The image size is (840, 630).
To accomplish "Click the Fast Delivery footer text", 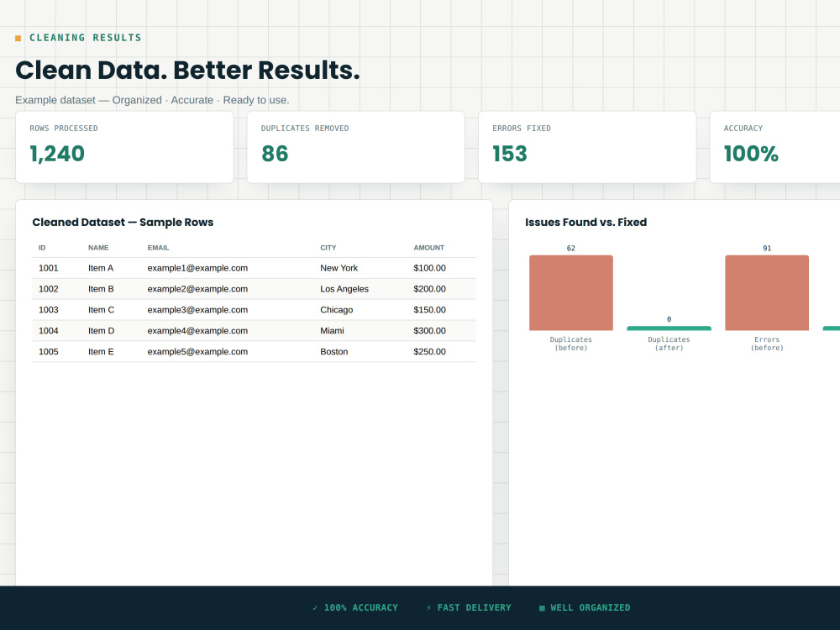I will point(474,607).
